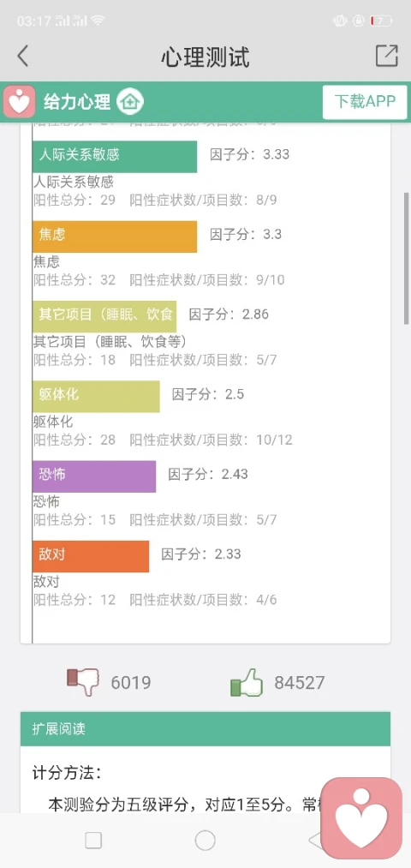Viewport: 411px width, 868px height.
Task: Click the page vertical scrollbar thumb
Action: point(407,259)
